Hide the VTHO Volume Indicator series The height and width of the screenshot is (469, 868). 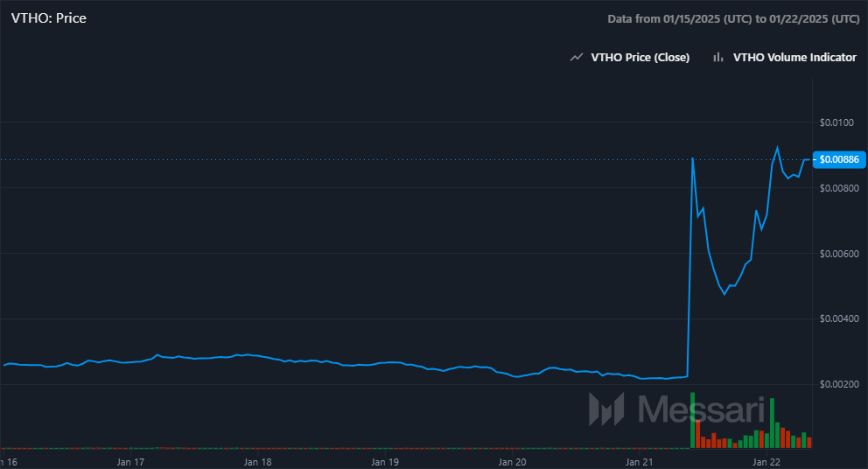pyautogui.click(x=794, y=58)
